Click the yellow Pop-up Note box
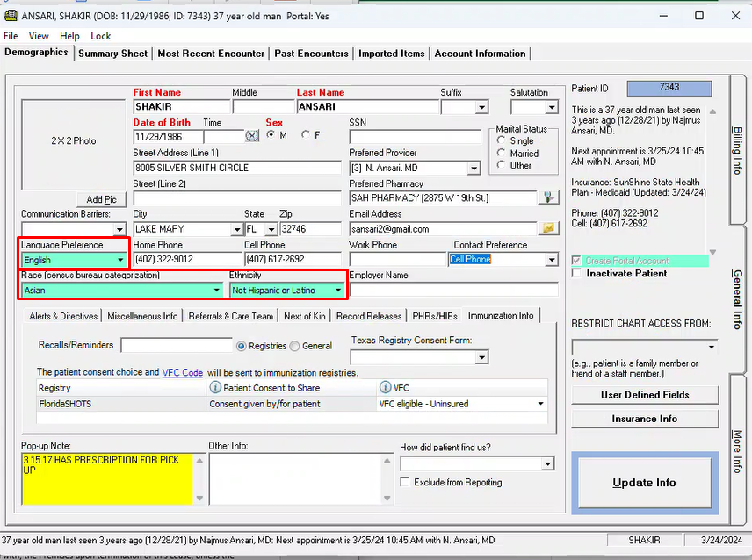The height and width of the screenshot is (560, 752). [106, 478]
